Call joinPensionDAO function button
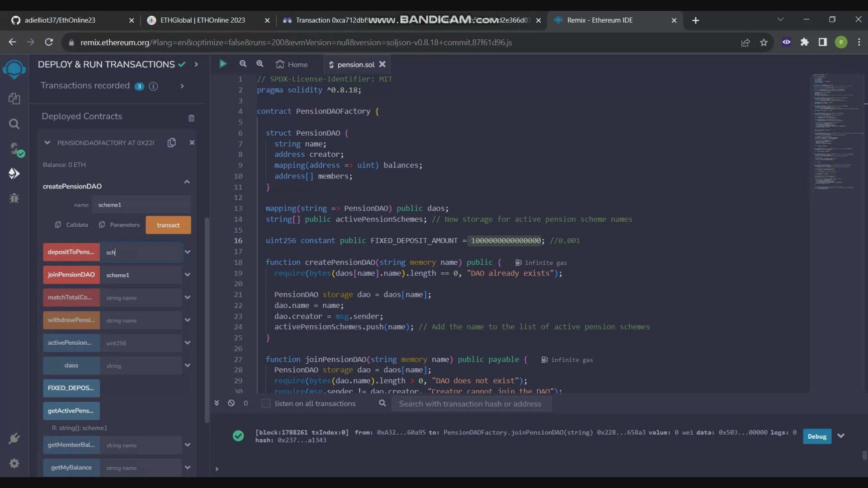868x488 pixels. [71, 275]
